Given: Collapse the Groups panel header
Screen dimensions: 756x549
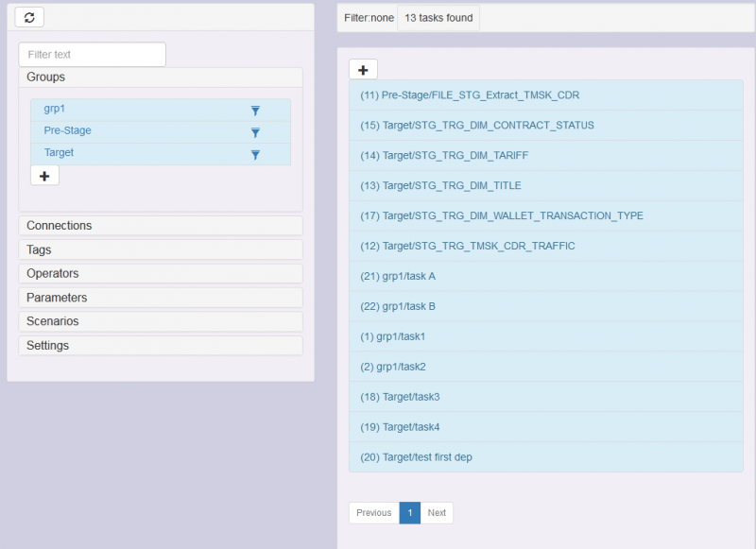Looking at the screenshot, I should 161,77.
